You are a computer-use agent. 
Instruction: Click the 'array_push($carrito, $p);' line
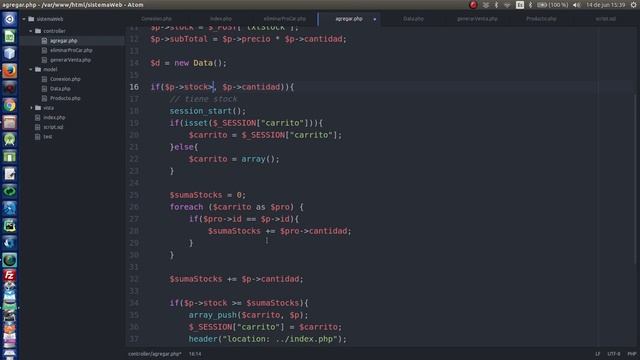[248, 315]
